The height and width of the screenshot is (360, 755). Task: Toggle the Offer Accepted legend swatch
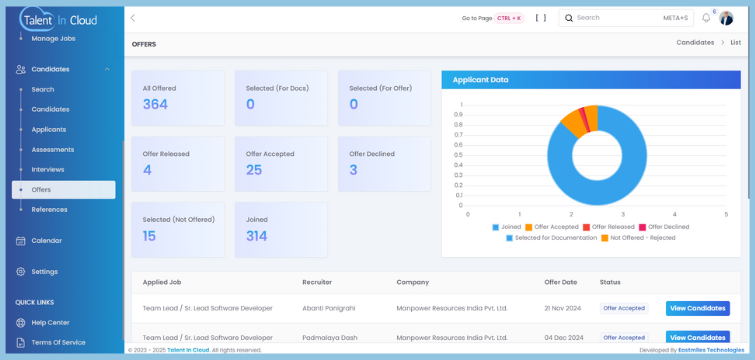[529, 227]
